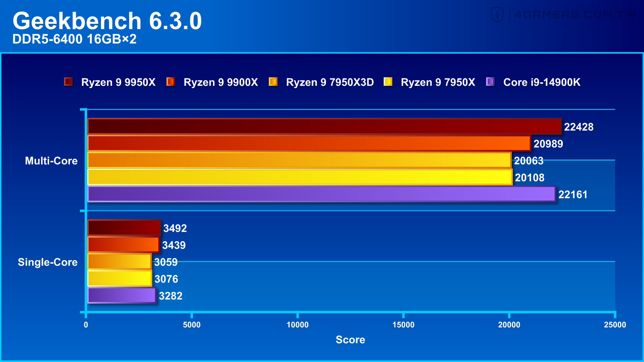This screenshot has height=362, width=644.
Task: Click the Score axis title
Action: coord(351,340)
